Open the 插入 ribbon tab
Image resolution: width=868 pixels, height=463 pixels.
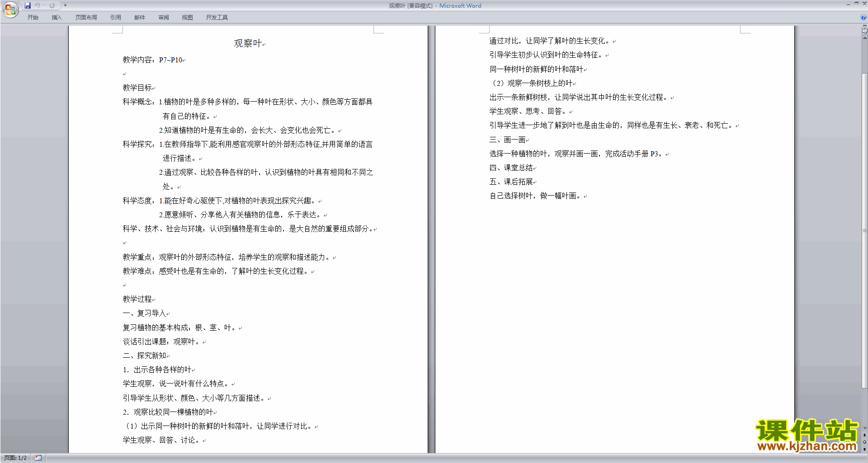(57, 17)
